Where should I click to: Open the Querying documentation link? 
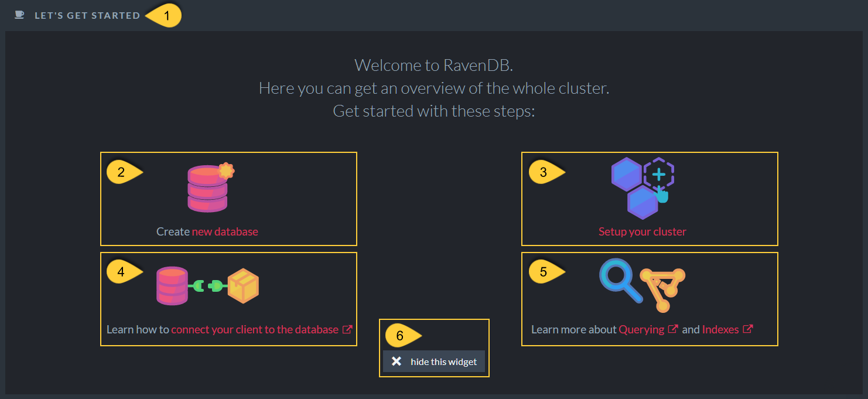point(641,329)
